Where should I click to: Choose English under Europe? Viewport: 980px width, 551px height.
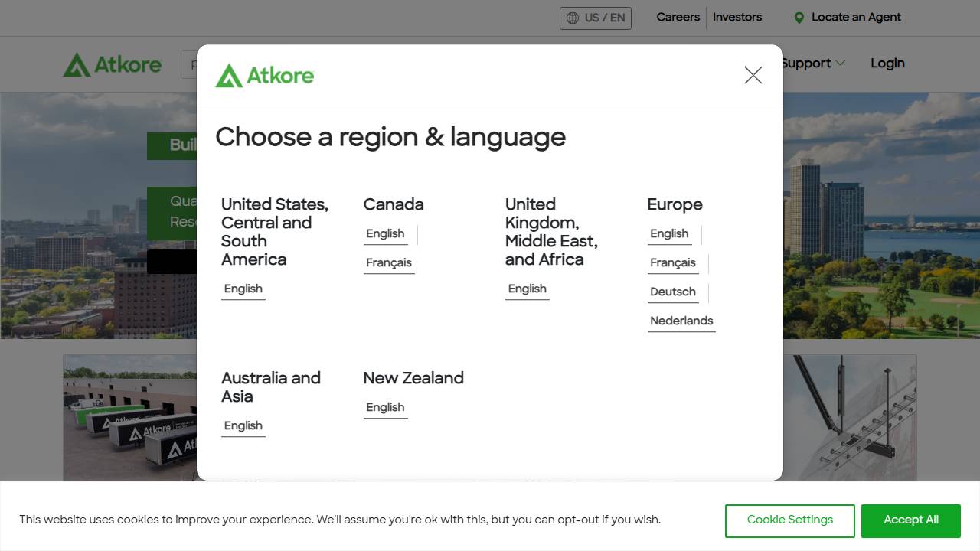[x=669, y=233]
